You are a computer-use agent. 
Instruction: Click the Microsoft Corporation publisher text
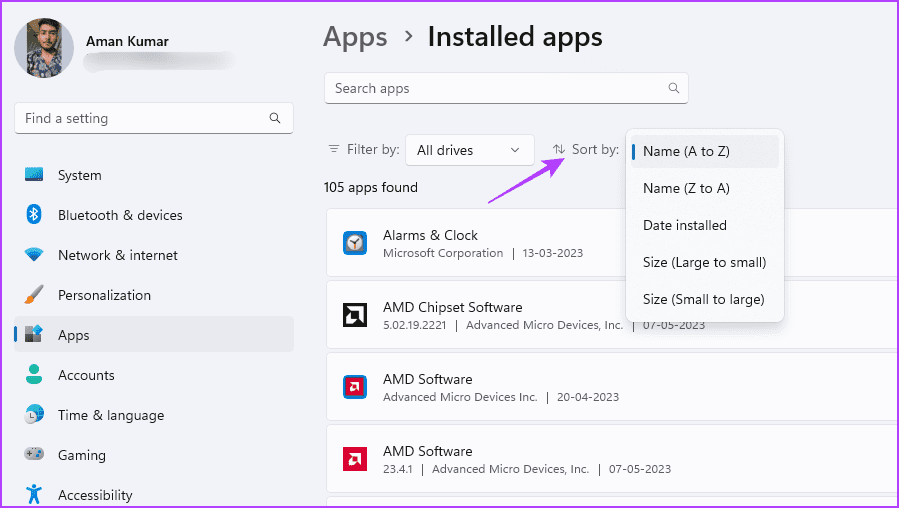pyautogui.click(x=443, y=253)
